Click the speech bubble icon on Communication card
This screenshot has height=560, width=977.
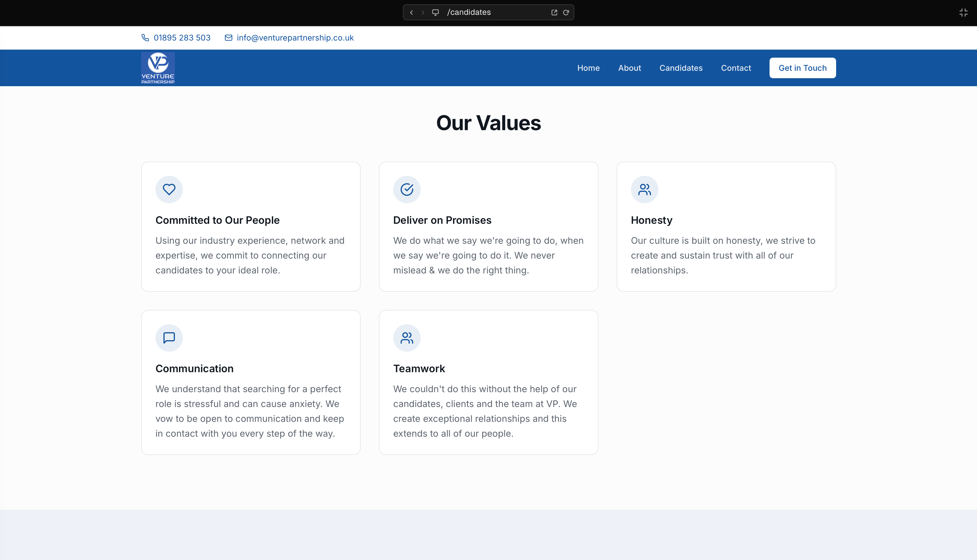[169, 338]
